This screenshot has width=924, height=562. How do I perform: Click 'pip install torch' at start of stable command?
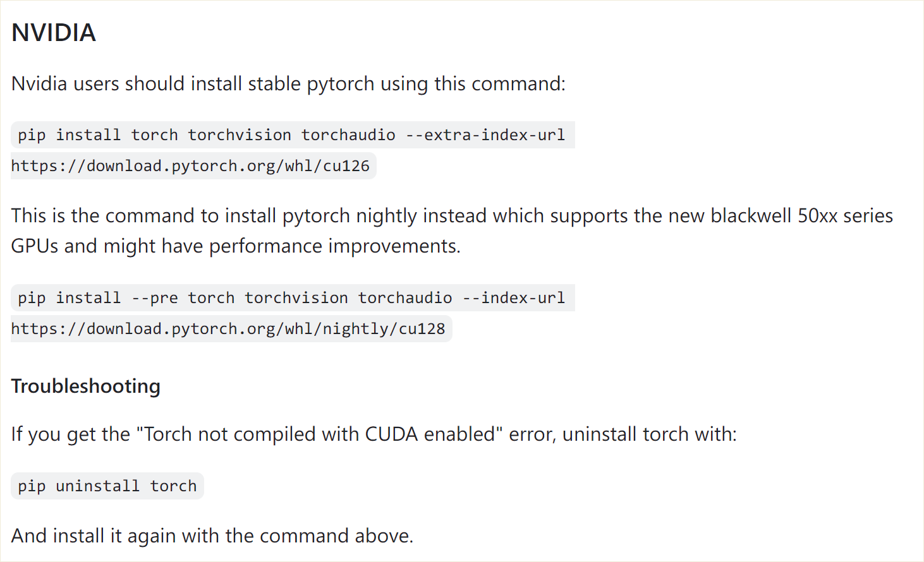pos(98,135)
